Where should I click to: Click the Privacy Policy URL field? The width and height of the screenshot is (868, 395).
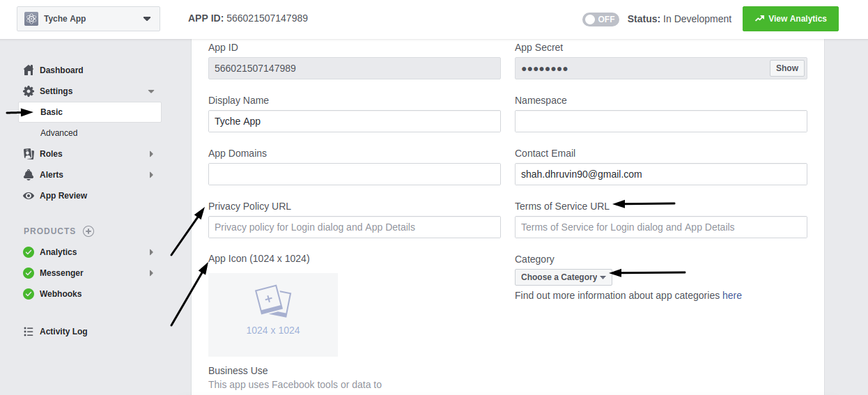pyautogui.click(x=355, y=227)
